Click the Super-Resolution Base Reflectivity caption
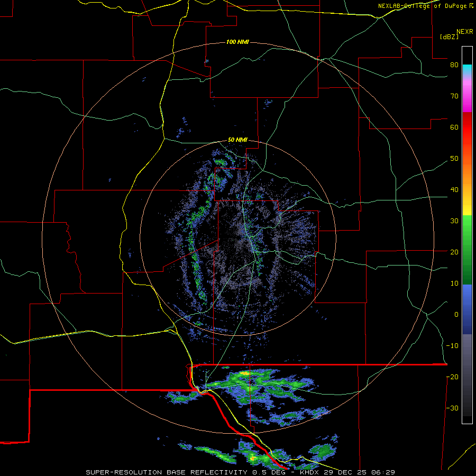The height and width of the screenshot is (476, 476). pos(241,472)
